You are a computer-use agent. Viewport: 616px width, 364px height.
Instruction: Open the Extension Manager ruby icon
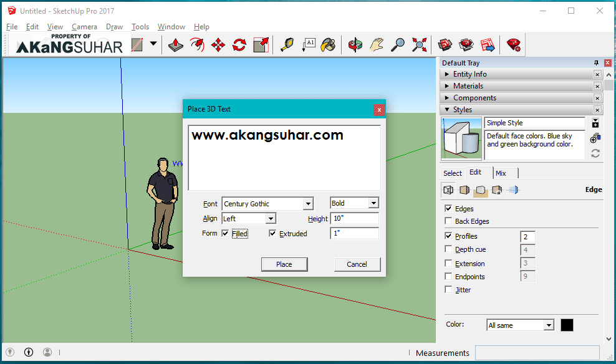[x=514, y=45]
